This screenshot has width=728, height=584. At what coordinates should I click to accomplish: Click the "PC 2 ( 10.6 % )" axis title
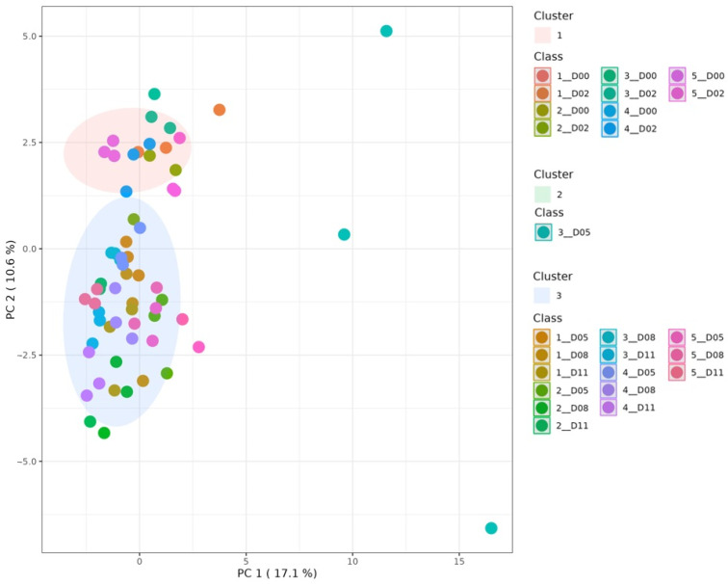coord(11,279)
